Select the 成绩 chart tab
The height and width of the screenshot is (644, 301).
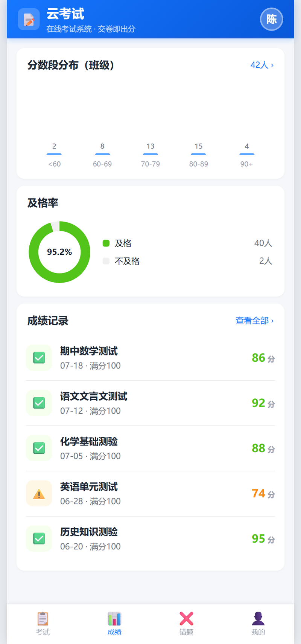click(114, 624)
